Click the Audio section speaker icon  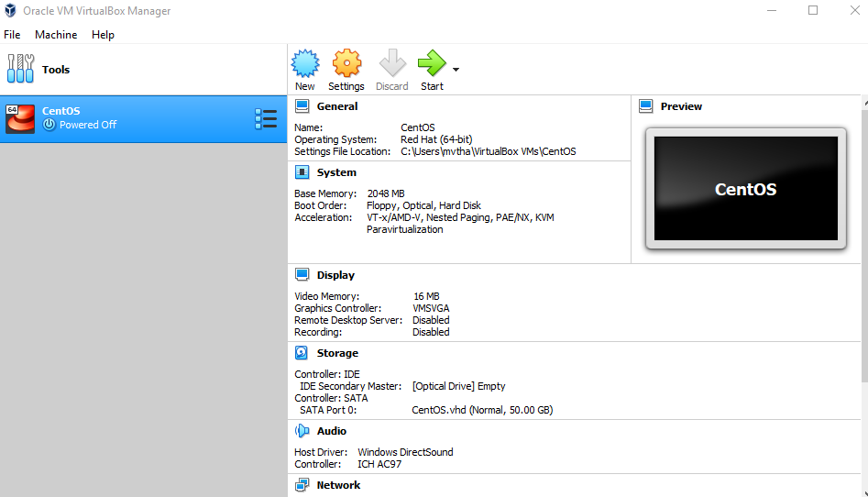tap(302, 430)
